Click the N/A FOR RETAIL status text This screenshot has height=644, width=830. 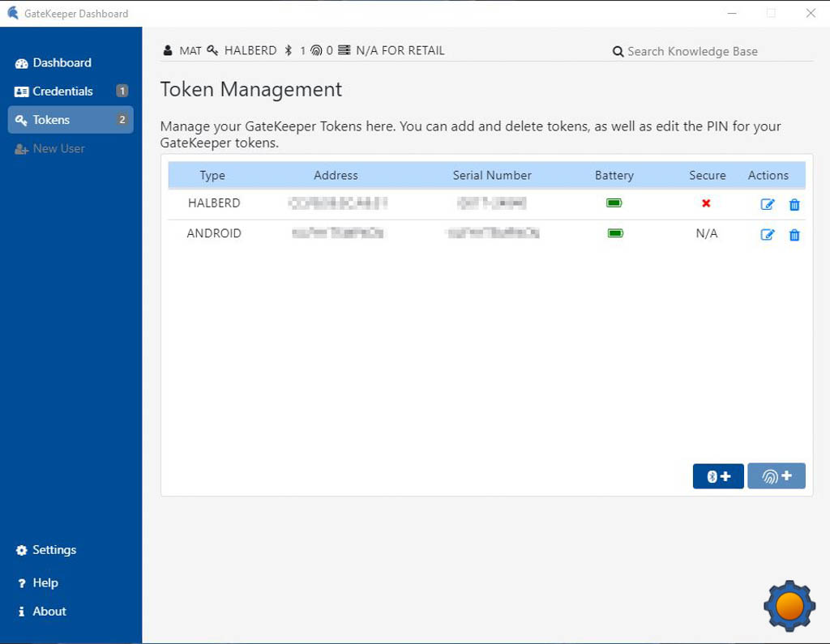pos(400,51)
